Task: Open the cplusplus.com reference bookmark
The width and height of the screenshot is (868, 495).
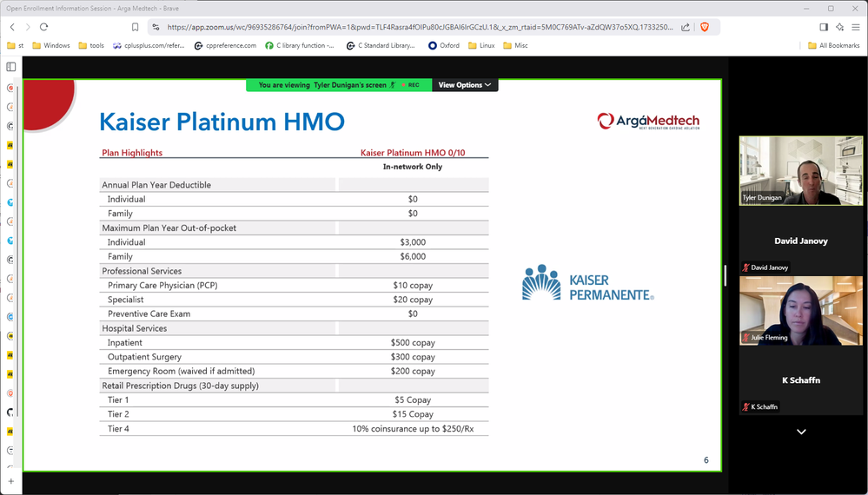Action: [x=149, y=45]
